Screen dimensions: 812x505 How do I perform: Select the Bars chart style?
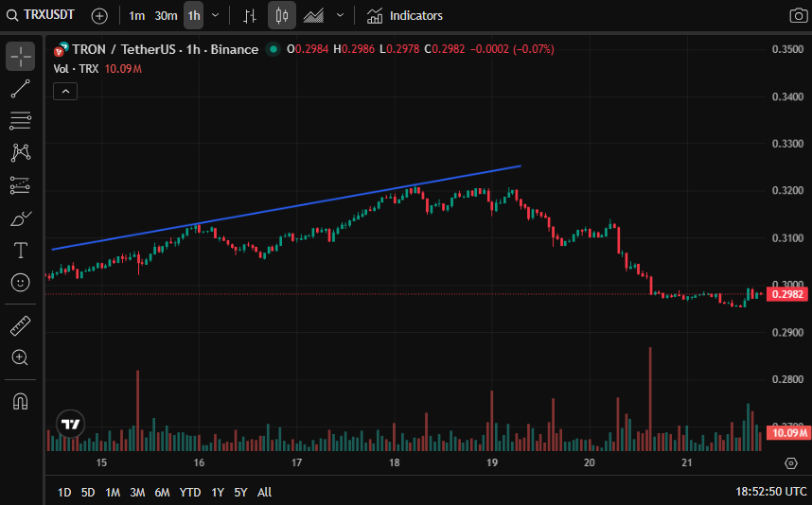pyautogui.click(x=250, y=16)
